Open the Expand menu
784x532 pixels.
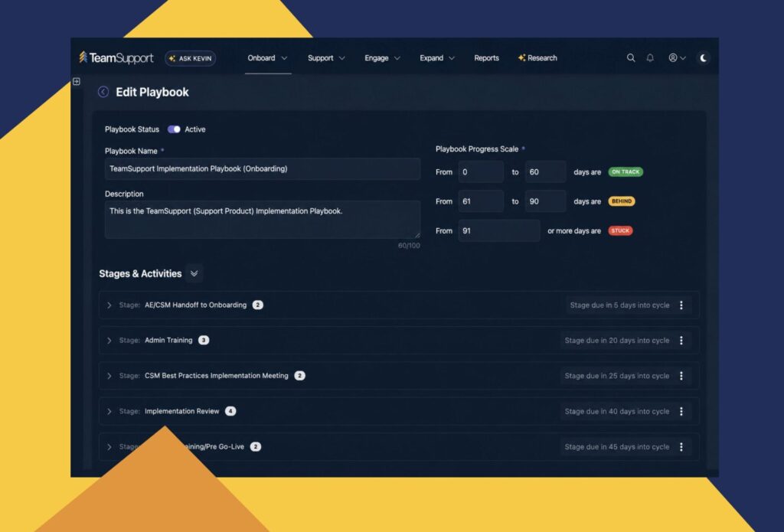[x=437, y=58]
